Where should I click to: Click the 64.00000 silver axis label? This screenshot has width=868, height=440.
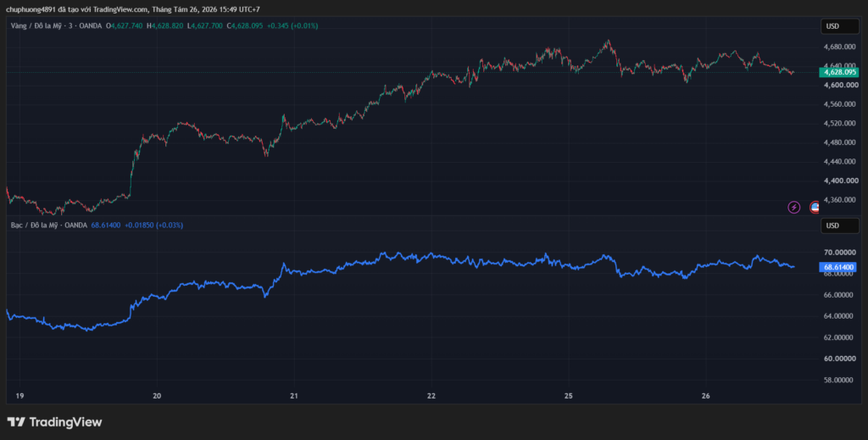(x=840, y=316)
